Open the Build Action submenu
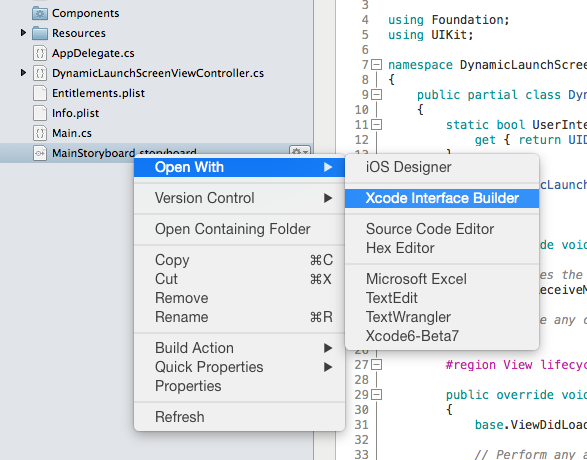This screenshot has height=460, width=587. pos(239,348)
